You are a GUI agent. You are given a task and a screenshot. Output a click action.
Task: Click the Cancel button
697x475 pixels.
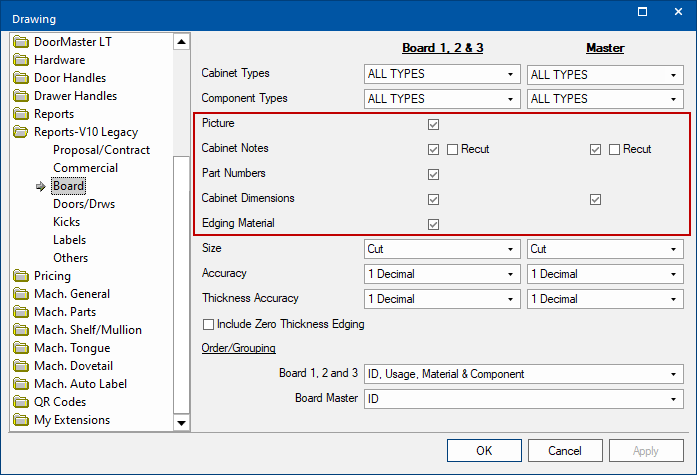[565, 451]
